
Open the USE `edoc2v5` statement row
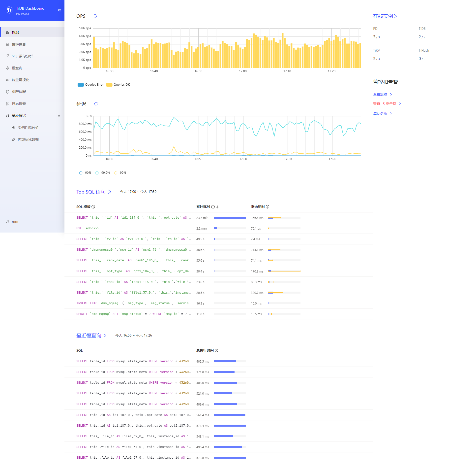tap(89, 228)
